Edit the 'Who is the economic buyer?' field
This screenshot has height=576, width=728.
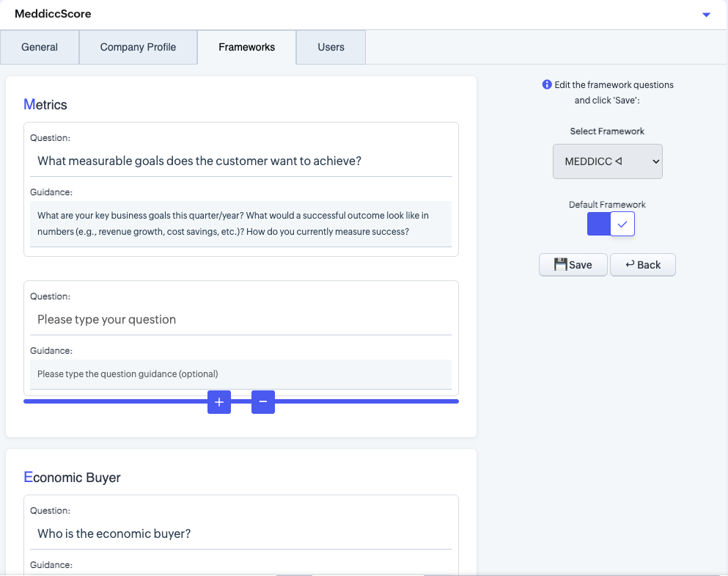[240, 533]
